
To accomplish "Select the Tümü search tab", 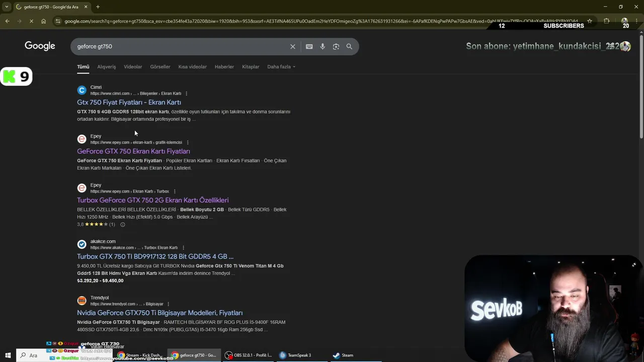I will click(x=83, y=66).
